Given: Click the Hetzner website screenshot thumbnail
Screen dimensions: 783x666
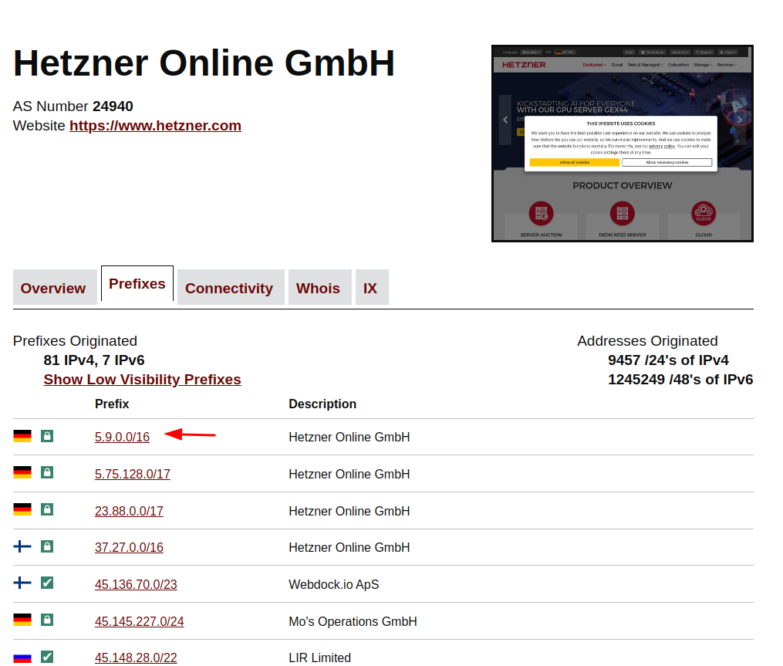Looking at the screenshot, I should (x=622, y=143).
